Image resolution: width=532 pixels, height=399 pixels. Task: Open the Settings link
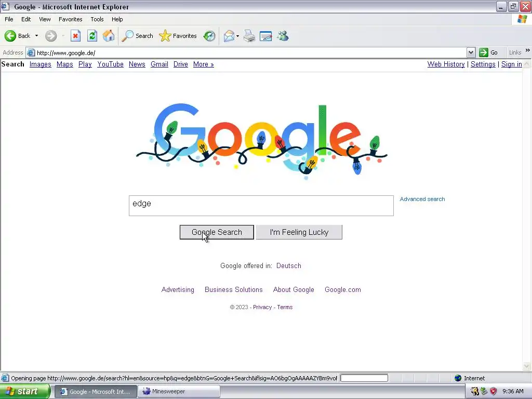pos(483,64)
